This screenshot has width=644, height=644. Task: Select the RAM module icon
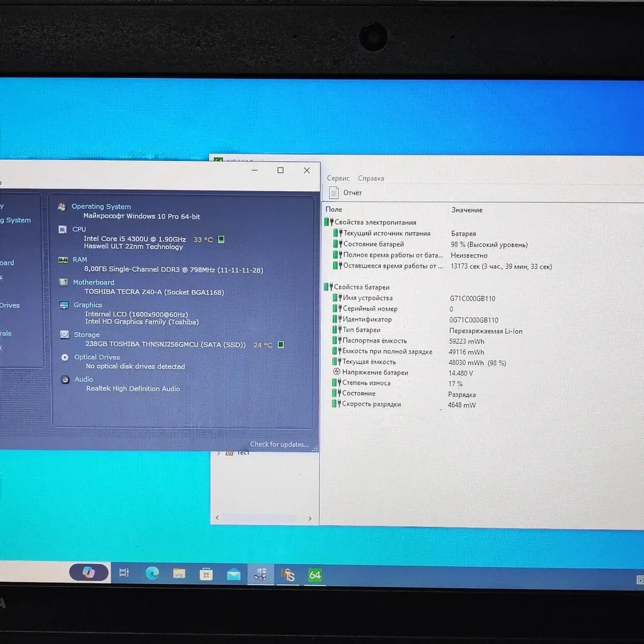tap(63, 260)
